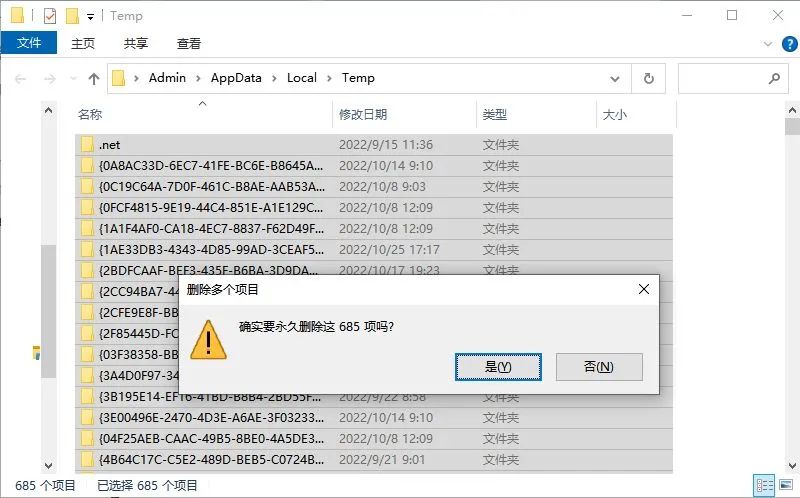800x498 pixels.
Task: Open recent locations dropdown arrow
Action: (73, 79)
